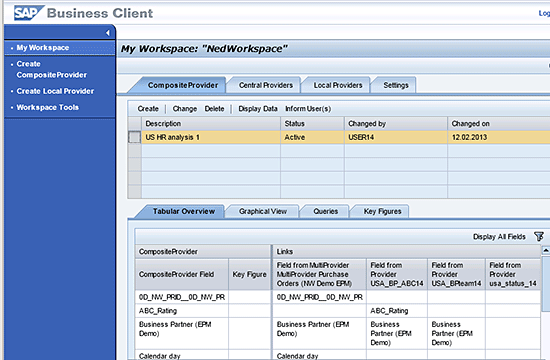Open Create CompositeProvider link
550x360 pixels.
(52, 69)
